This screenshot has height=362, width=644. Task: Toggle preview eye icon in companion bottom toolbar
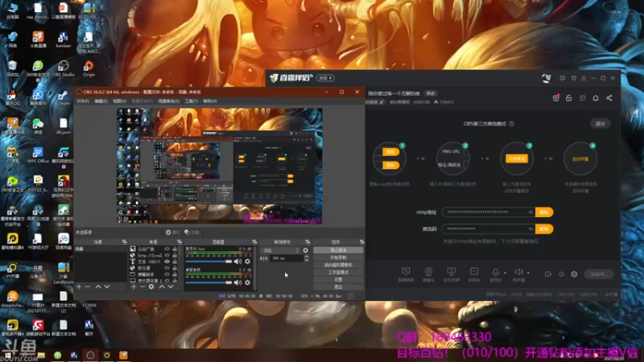click(561, 274)
